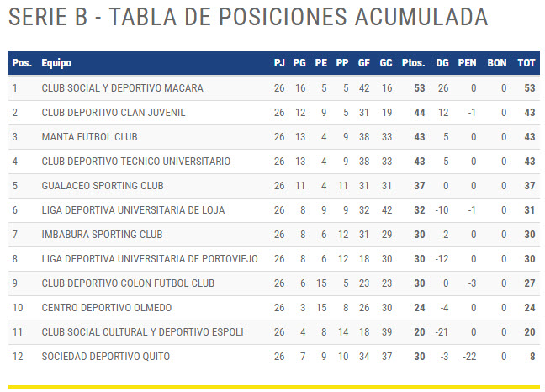Image resolution: width=545 pixels, height=392 pixels.
Task: Select Imbabura Sporting Club team name
Action: (103, 235)
